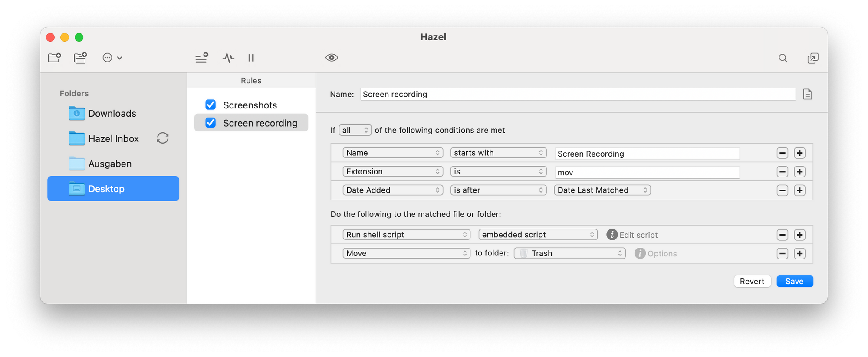868x357 pixels.
Task: Add a condition after the Name row
Action: [x=799, y=153]
